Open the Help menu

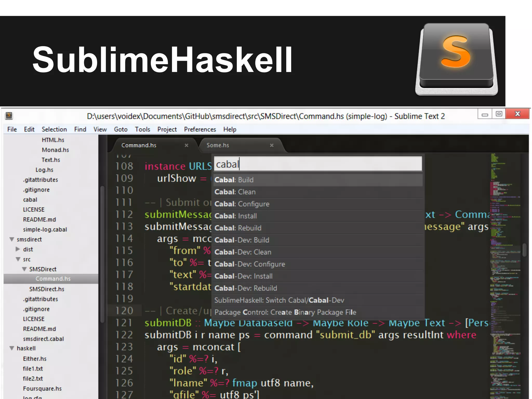(x=230, y=129)
